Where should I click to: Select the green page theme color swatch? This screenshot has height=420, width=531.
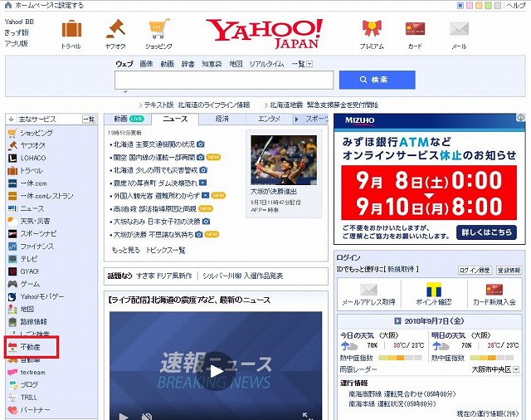point(488,5)
